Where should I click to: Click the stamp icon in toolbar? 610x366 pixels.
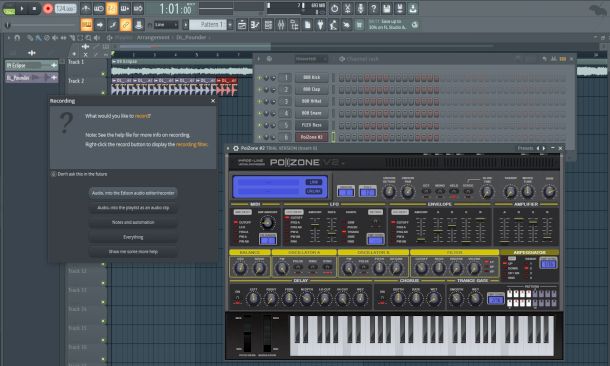point(138,25)
